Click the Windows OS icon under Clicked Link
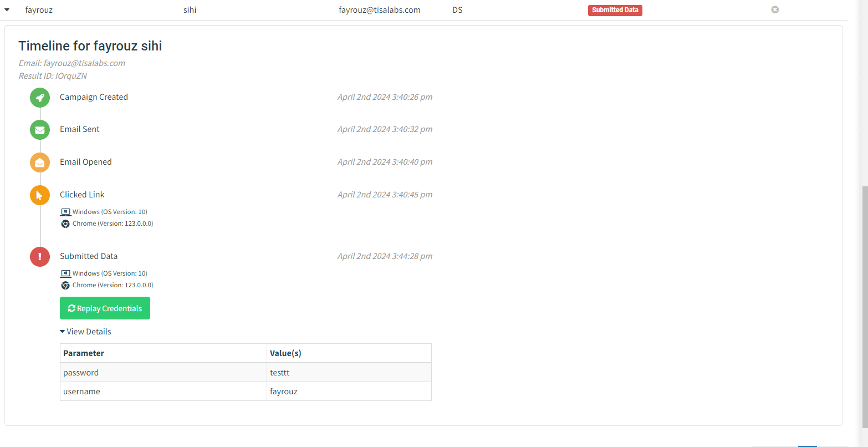Image resolution: width=868 pixels, height=447 pixels. 65,211
